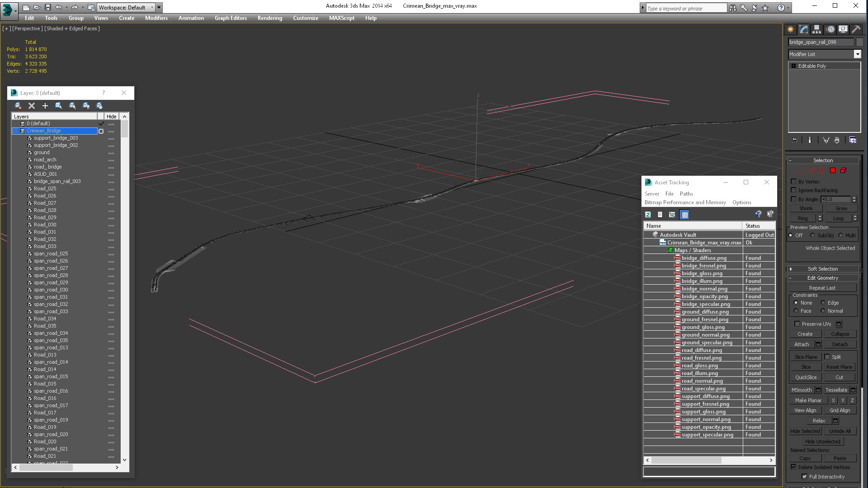Click the Tessellate button
868x488 pixels.
click(x=836, y=390)
